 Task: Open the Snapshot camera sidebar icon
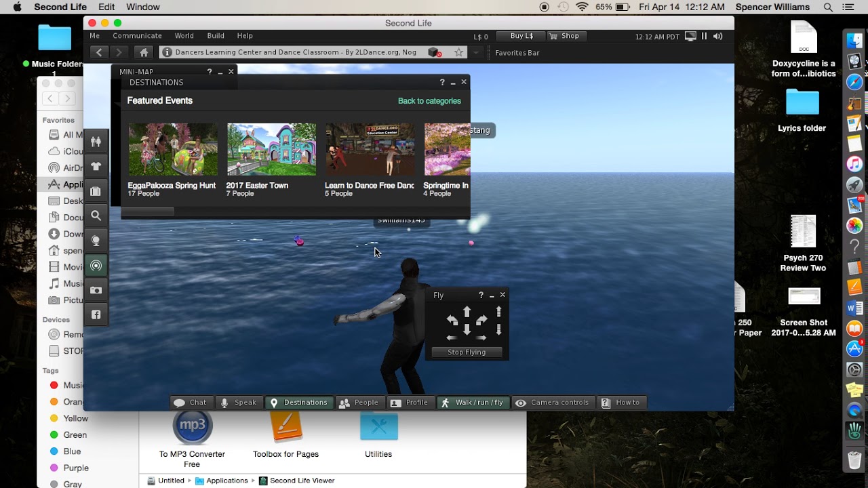click(x=96, y=290)
